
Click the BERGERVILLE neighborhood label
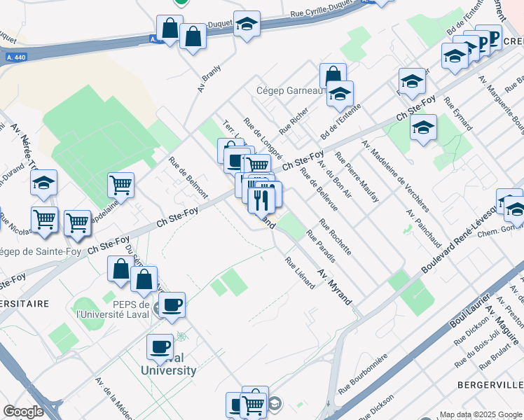490,385
